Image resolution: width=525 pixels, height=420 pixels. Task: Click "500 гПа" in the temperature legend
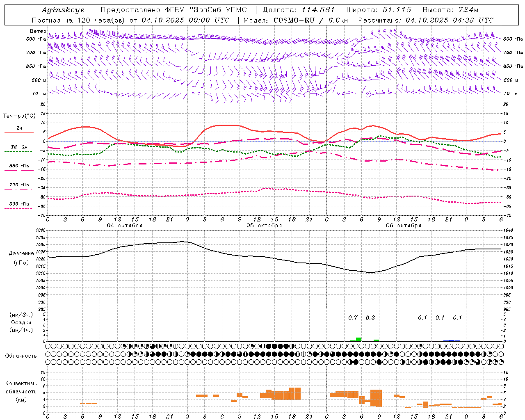pos(19,204)
